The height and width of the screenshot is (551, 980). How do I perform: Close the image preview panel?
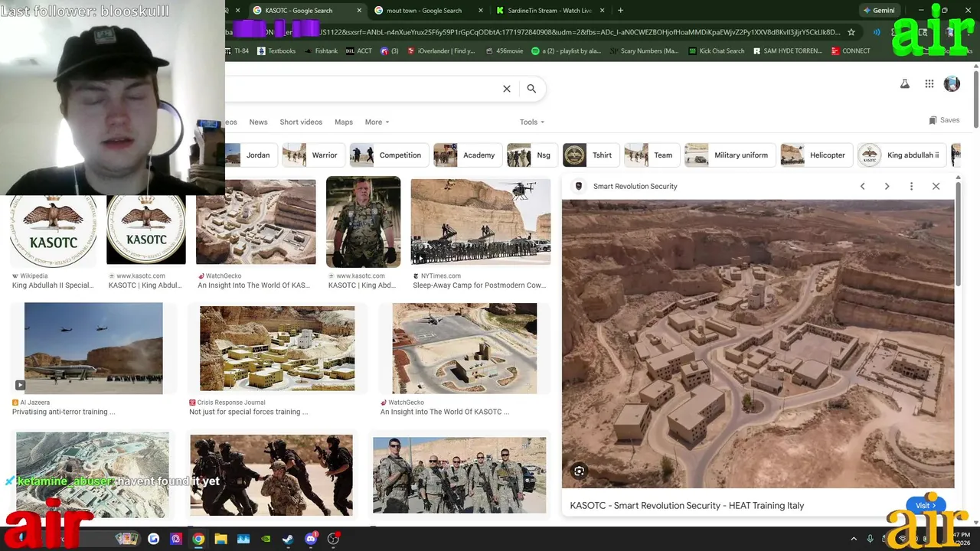point(936,186)
